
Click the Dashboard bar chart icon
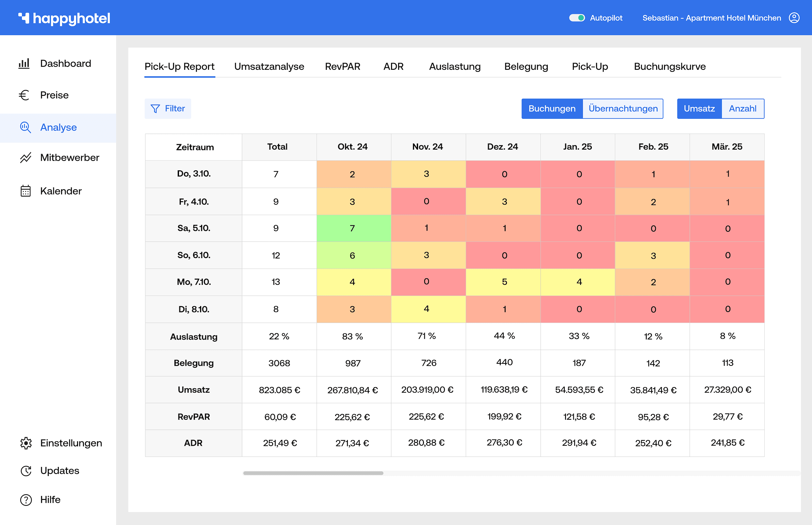click(x=24, y=63)
